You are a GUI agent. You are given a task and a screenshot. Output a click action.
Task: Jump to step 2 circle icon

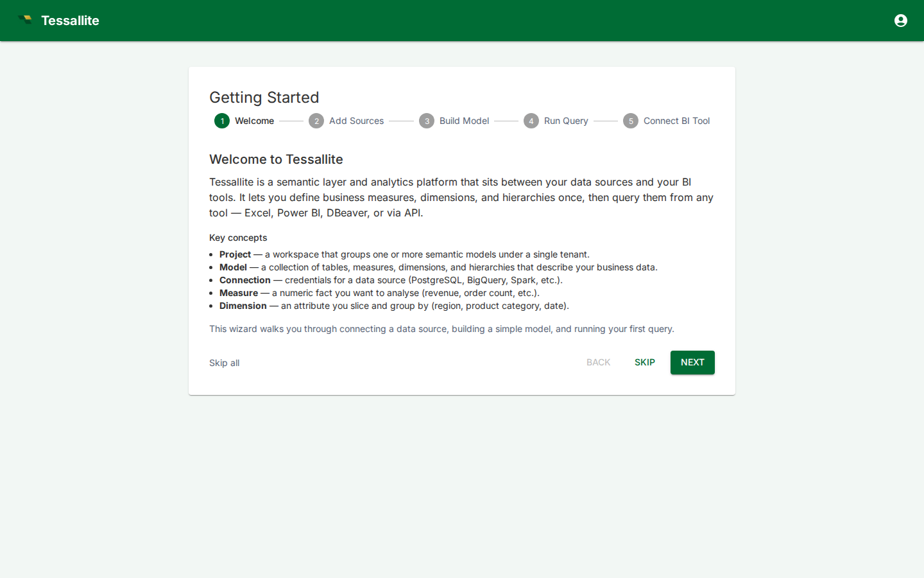pyautogui.click(x=316, y=121)
